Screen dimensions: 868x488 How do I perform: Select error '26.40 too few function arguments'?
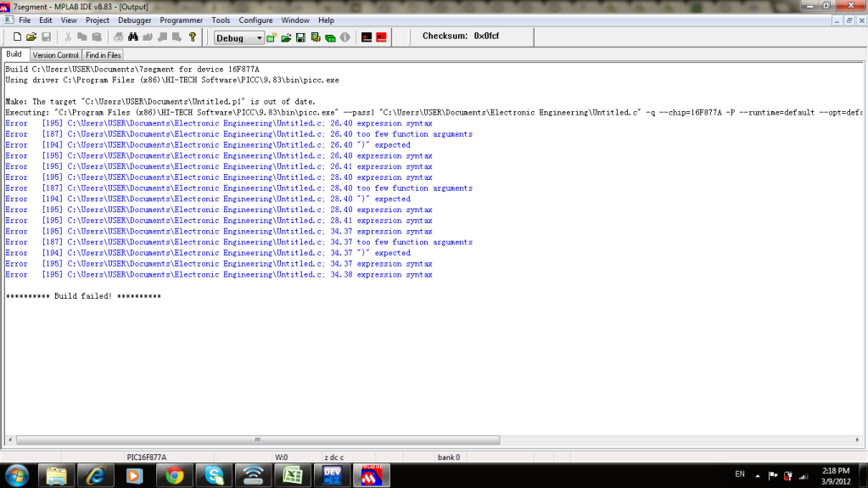click(238, 134)
